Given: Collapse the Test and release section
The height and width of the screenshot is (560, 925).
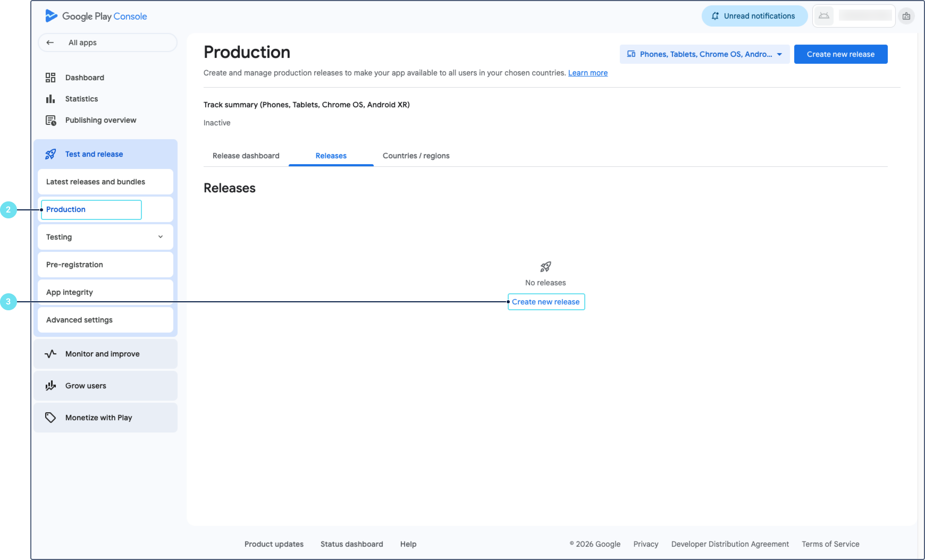Looking at the screenshot, I should 105,154.
